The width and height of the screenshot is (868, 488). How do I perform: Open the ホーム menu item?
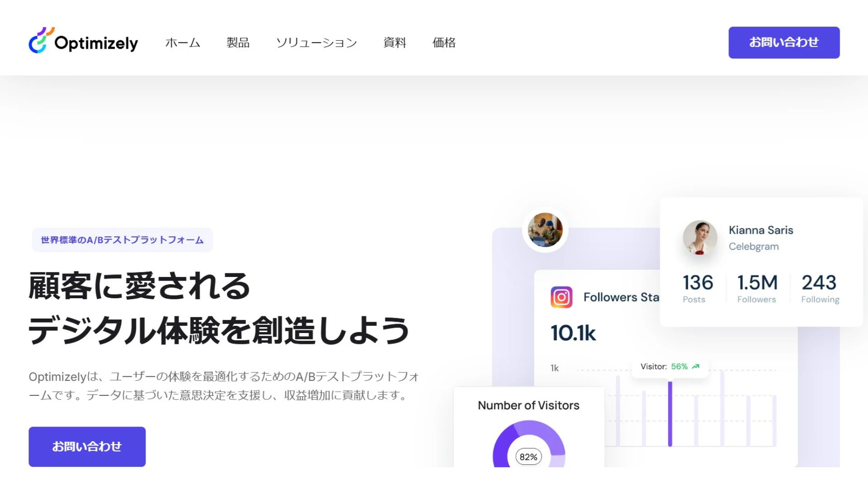pos(183,42)
